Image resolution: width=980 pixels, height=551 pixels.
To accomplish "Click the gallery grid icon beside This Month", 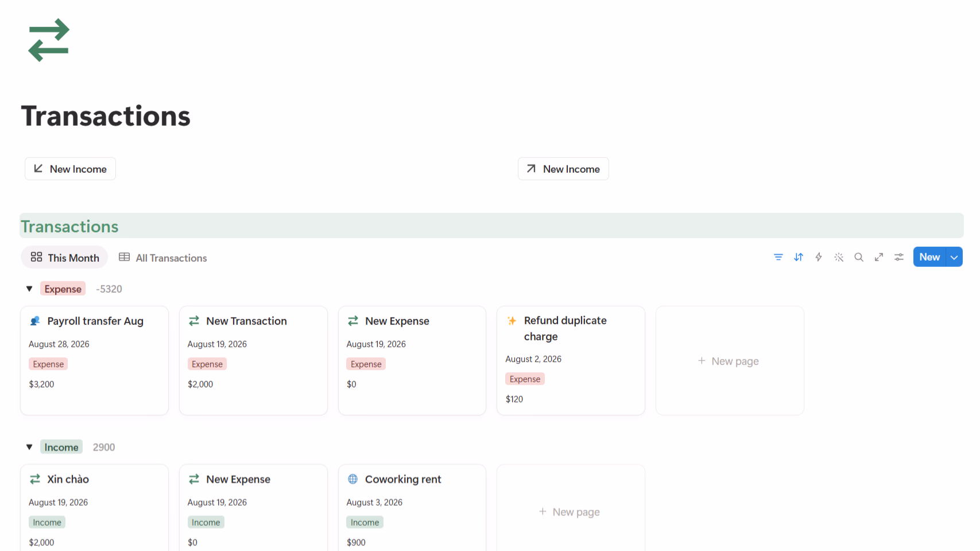I will 36,257.
